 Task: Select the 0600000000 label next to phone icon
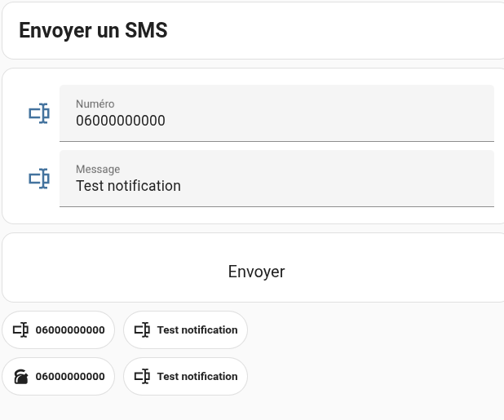click(70, 376)
